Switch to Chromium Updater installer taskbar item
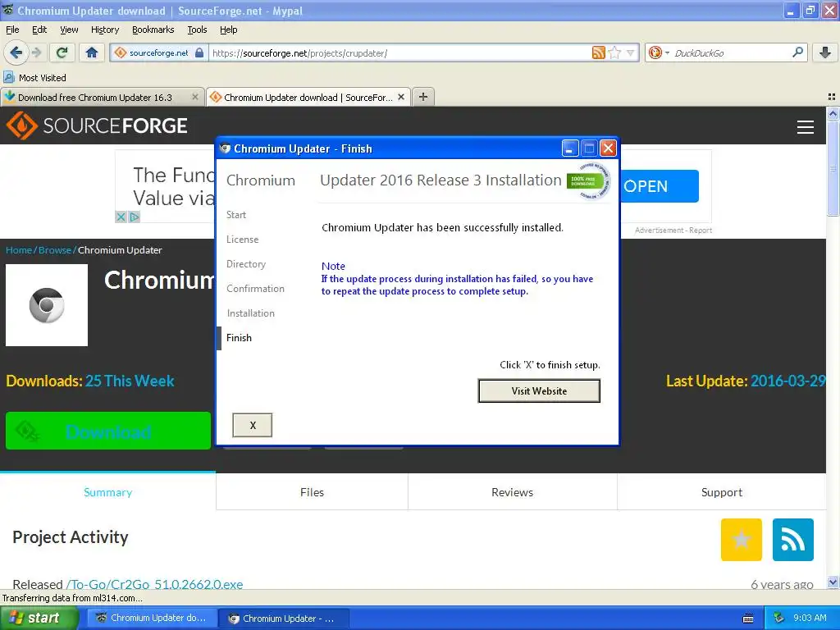840x630 pixels. pos(284,619)
